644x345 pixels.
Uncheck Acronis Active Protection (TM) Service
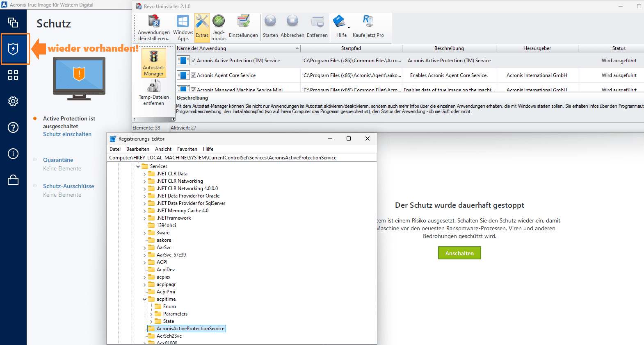click(193, 61)
